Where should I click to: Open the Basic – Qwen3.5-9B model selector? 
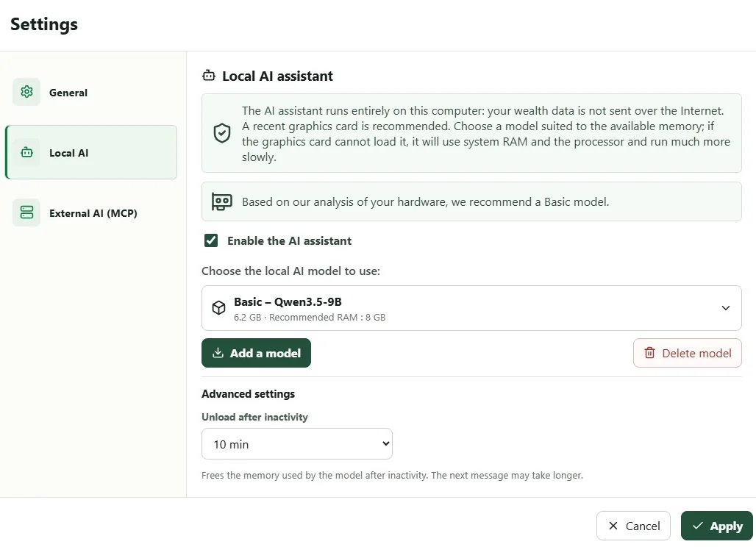tap(471, 308)
